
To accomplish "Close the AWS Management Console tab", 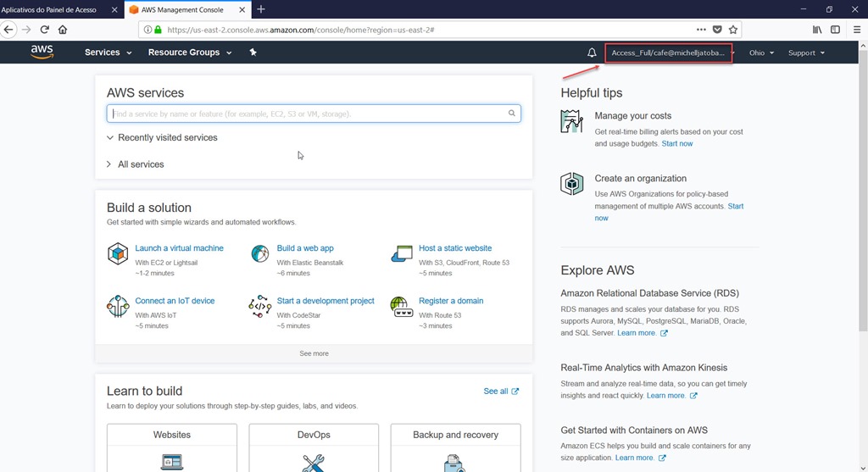I will pos(242,9).
